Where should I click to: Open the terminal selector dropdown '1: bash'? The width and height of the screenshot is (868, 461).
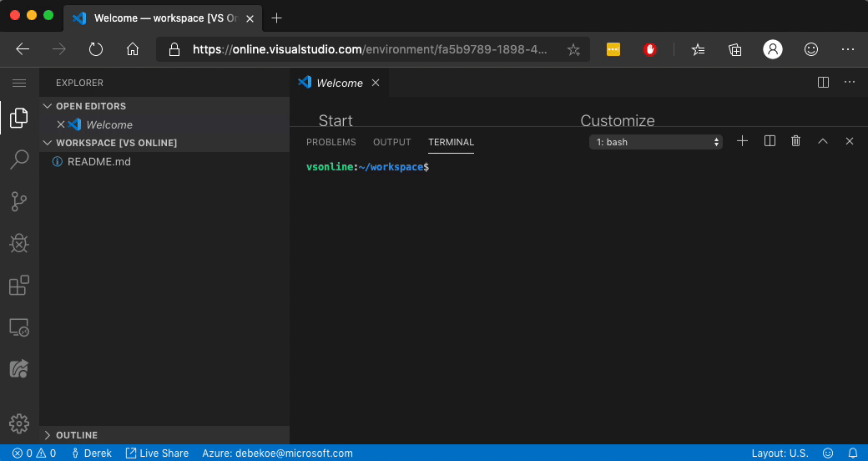[x=656, y=142]
